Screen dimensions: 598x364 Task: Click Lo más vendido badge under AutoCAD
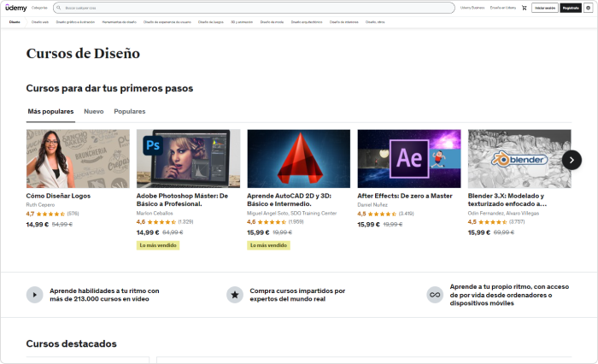click(268, 245)
